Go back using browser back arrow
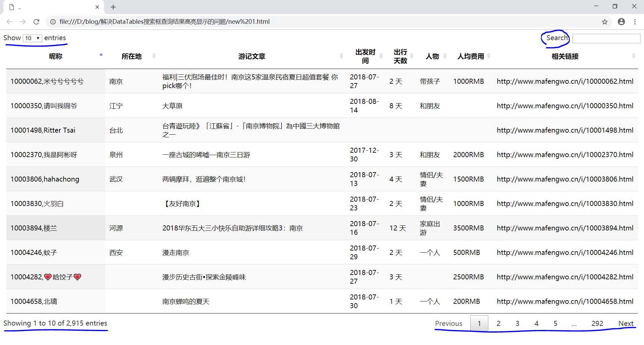 (x=9, y=22)
